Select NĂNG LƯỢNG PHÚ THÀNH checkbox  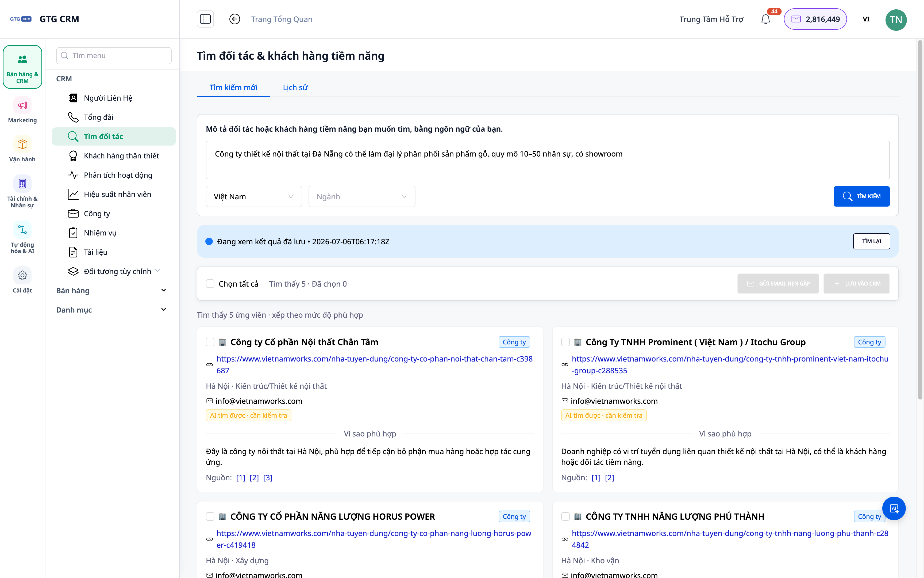click(x=565, y=516)
